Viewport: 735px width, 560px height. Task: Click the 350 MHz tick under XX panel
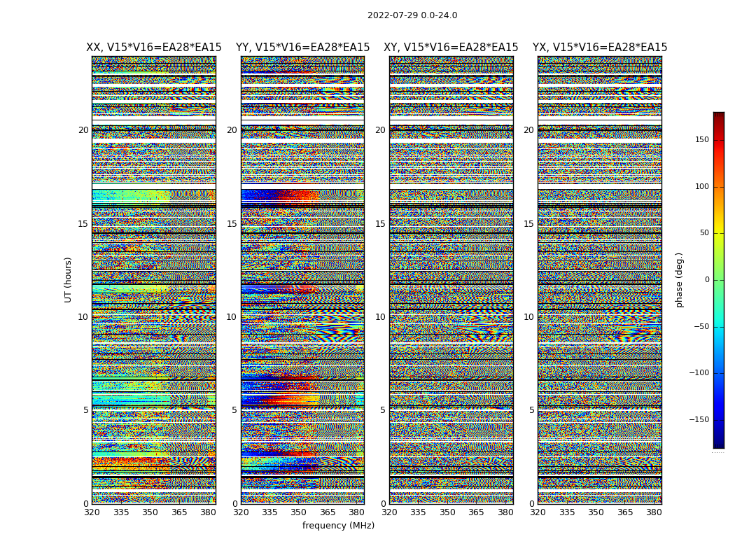tap(150, 512)
